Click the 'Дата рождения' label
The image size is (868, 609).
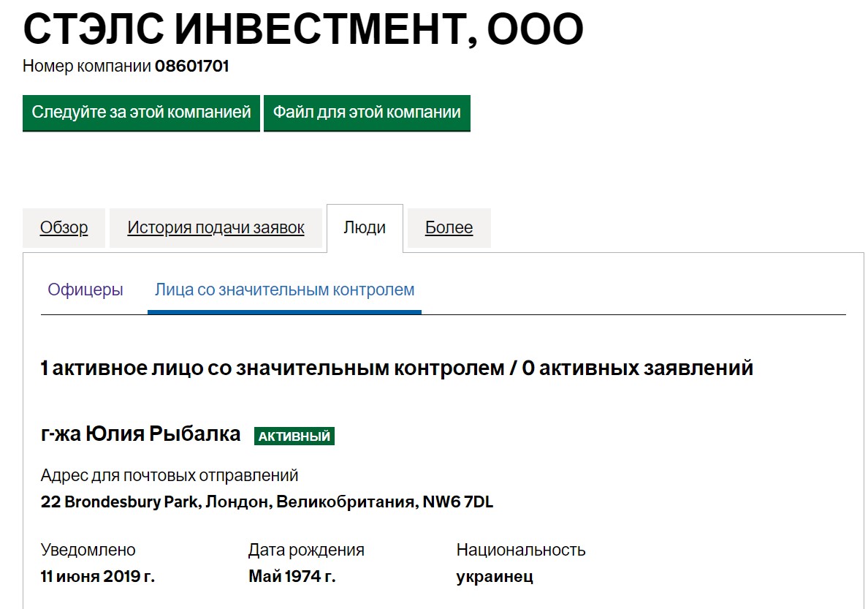click(306, 550)
